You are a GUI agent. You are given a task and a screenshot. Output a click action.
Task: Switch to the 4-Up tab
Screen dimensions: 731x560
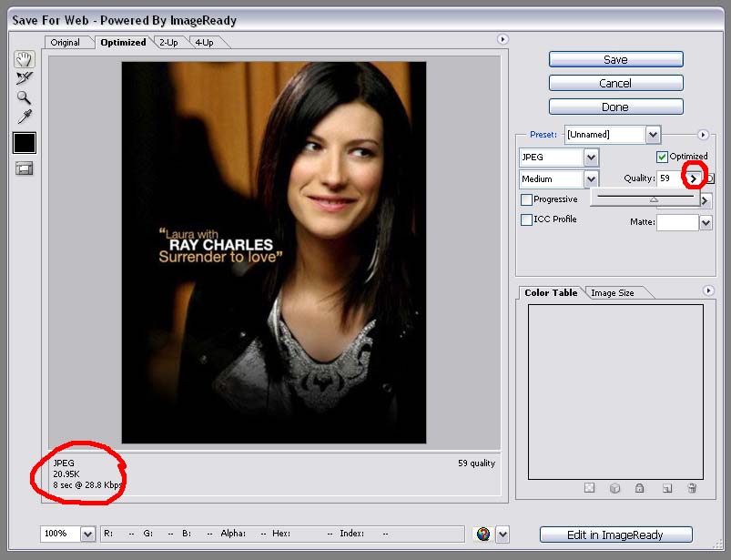click(204, 43)
